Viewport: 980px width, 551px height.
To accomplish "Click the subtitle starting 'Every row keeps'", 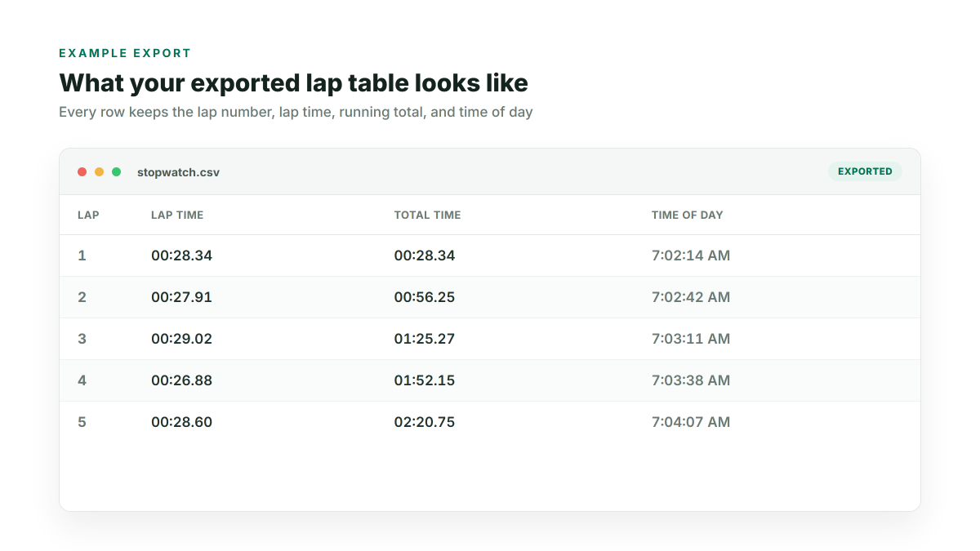I will [296, 112].
